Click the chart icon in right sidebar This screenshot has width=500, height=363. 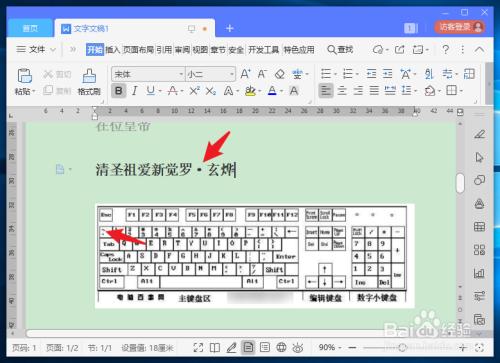[479, 273]
